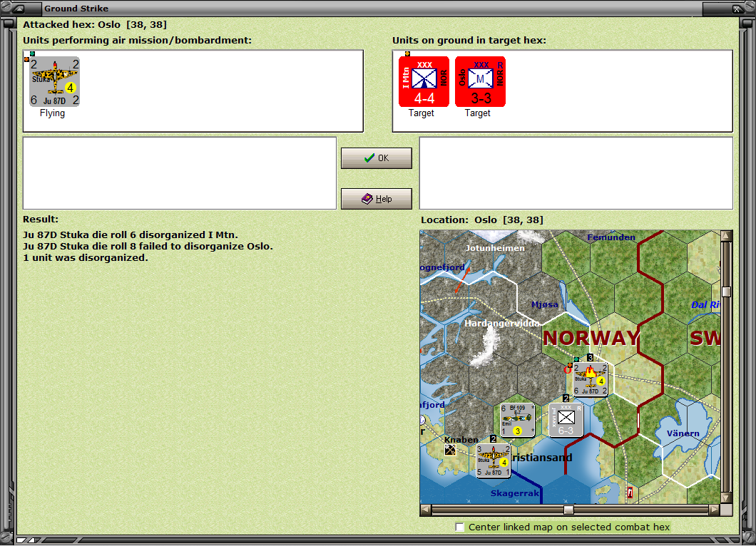
Task: Click the Skagerrak sea label on the map
Action: pyautogui.click(x=514, y=493)
